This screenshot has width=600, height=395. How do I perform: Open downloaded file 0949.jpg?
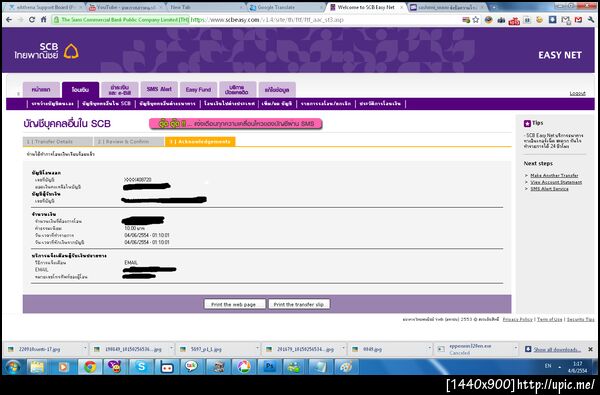click(386, 349)
